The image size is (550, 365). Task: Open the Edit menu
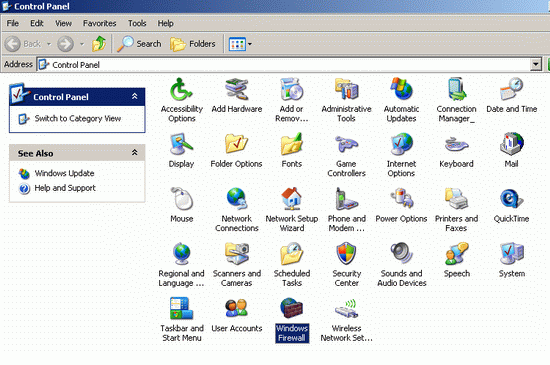[37, 23]
